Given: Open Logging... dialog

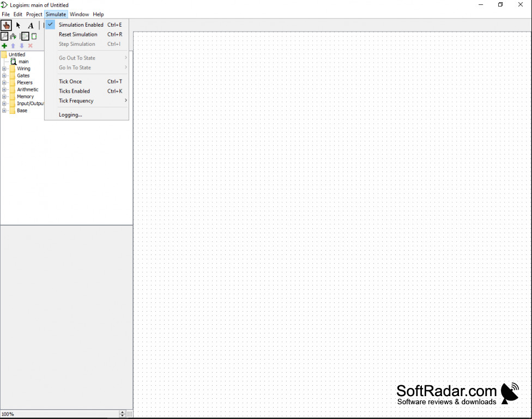Looking at the screenshot, I should 87,114.
